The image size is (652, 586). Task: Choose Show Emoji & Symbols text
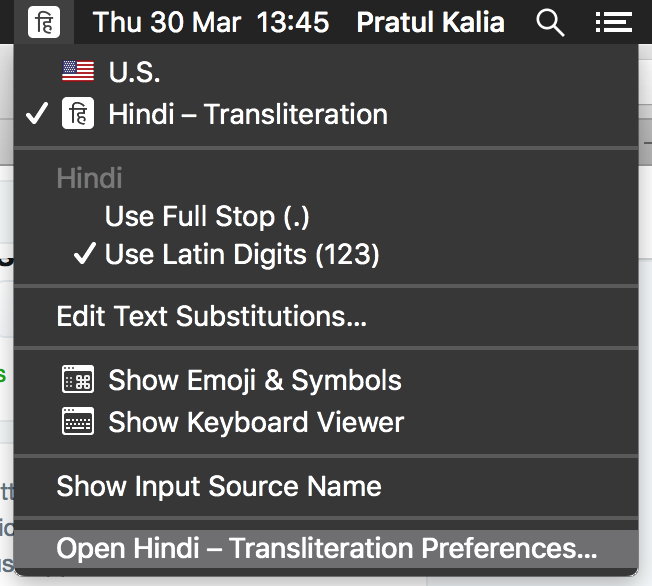(254, 380)
